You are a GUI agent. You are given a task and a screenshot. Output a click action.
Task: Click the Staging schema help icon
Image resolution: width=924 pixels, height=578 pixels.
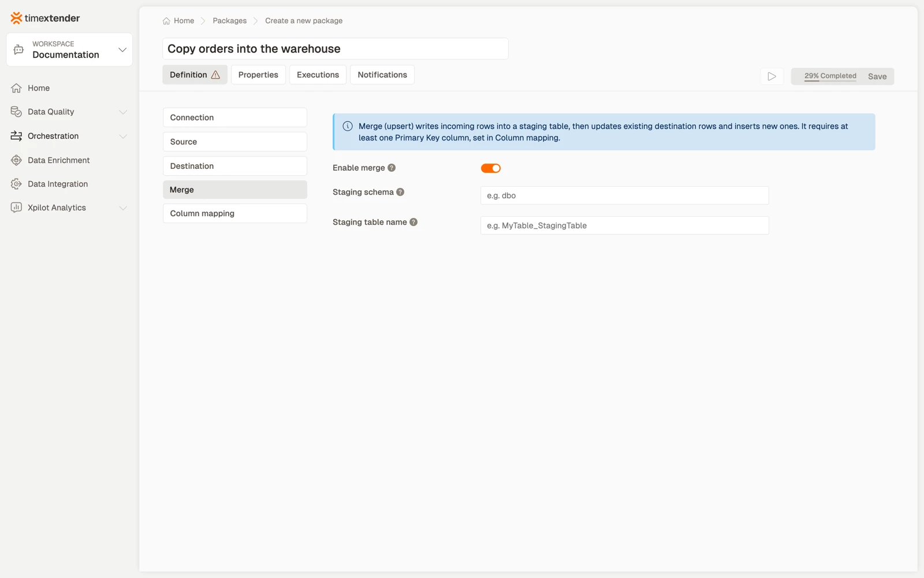(x=400, y=192)
